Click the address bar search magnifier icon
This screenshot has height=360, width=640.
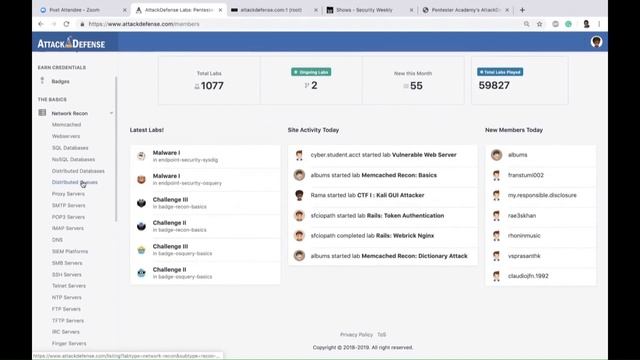[527, 24]
